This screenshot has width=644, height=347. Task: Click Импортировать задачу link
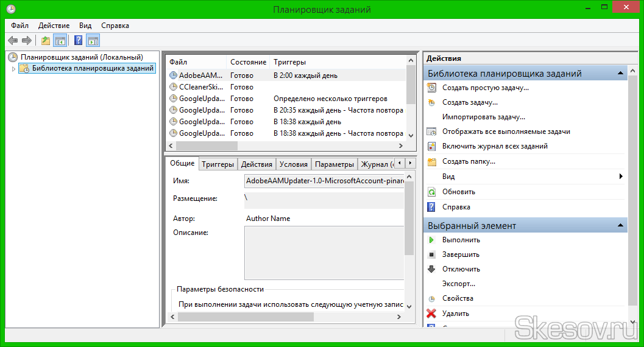483,117
